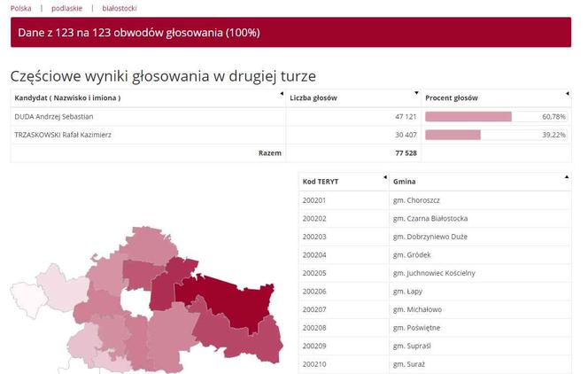588x374 pixels.
Task: Open gm. Suraż row
Action: tap(435, 364)
